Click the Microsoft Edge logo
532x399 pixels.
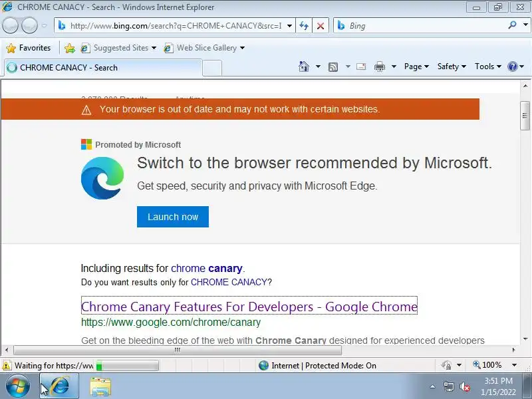102,178
